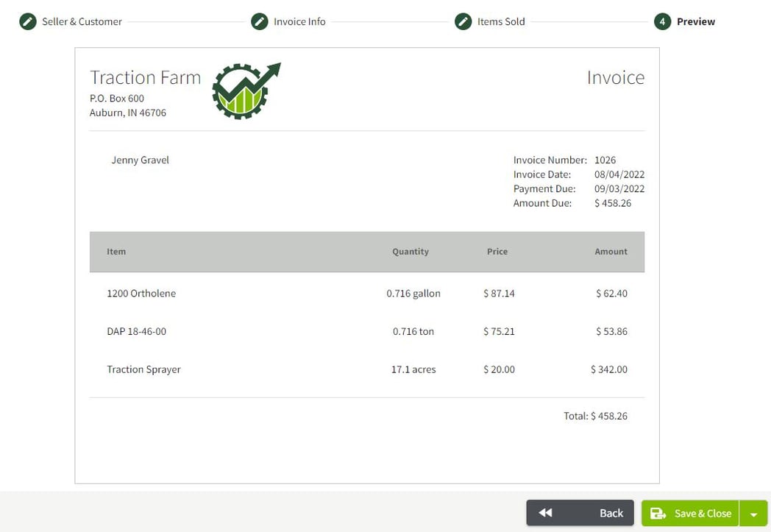Screen dimensions: 771x532
Task: Click the Traction Farm gear logo
Action: click(243, 91)
